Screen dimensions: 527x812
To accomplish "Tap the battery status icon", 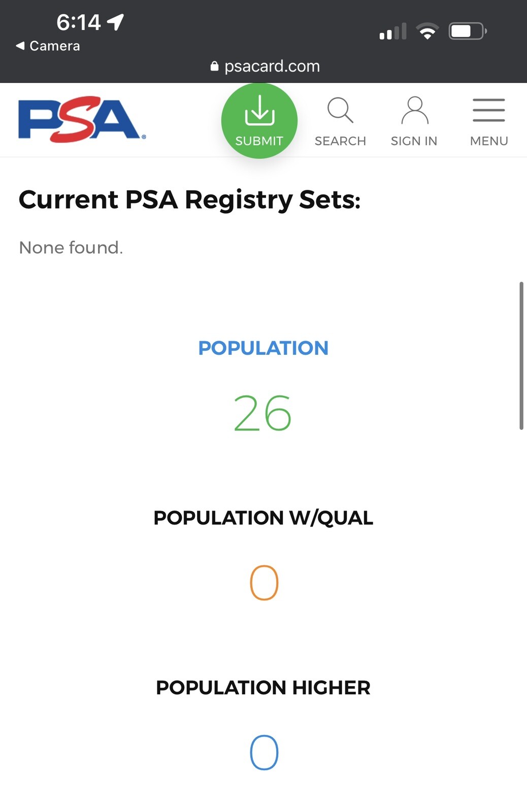I will (x=468, y=31).
